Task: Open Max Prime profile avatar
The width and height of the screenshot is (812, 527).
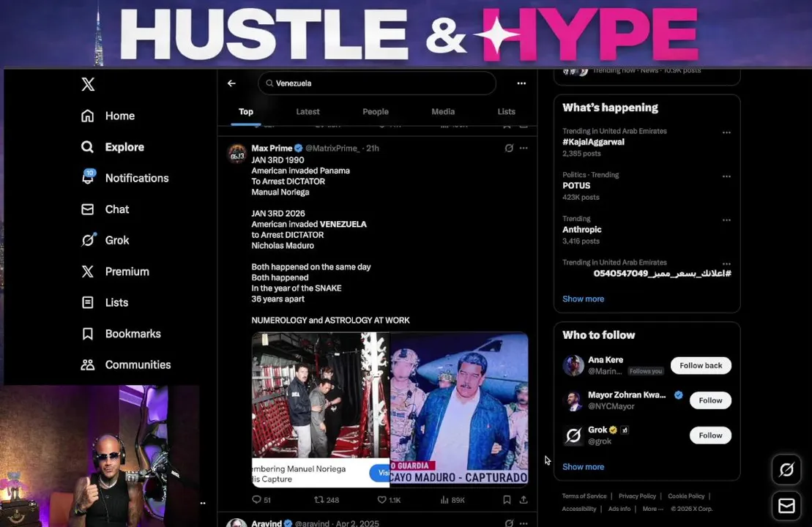Action: point(237,154)
